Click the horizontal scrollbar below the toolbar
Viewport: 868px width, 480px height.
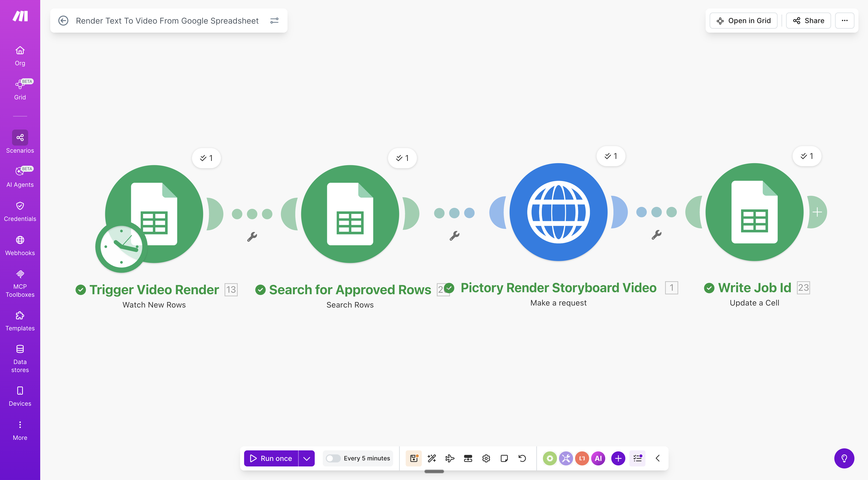tap(435, 471)
